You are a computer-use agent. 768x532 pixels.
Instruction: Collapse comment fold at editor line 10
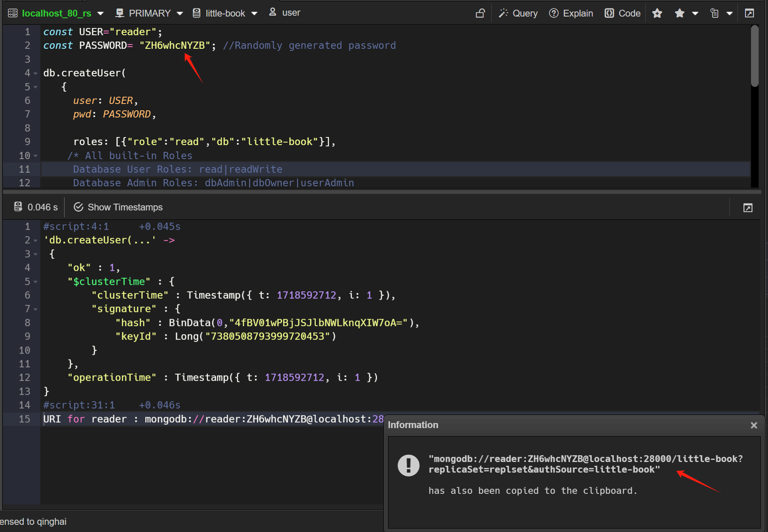tap(36, 156)
